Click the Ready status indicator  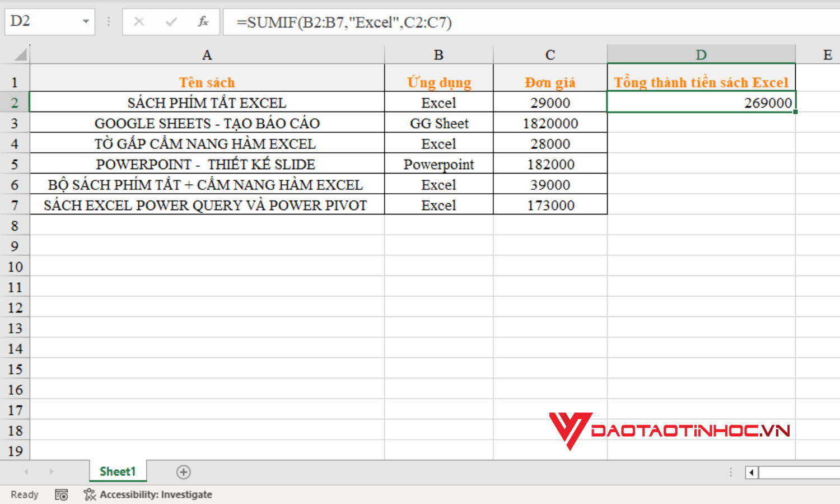click(x=25, y=494)
